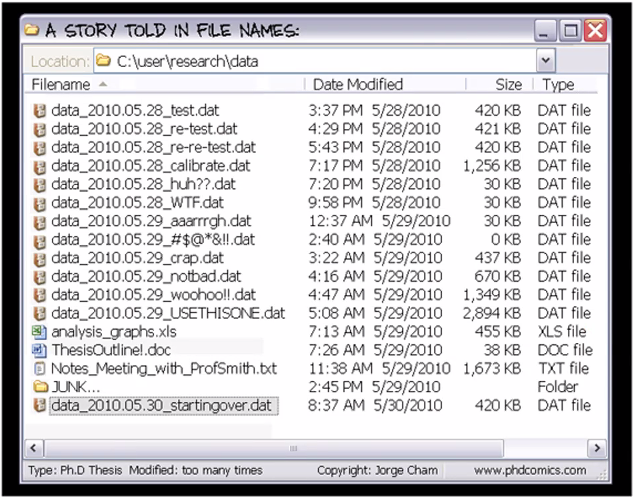This screenshot has width=633, height=497.
Task: Select file ThesisOutline!.doc
Action: [x=111, y=350]
